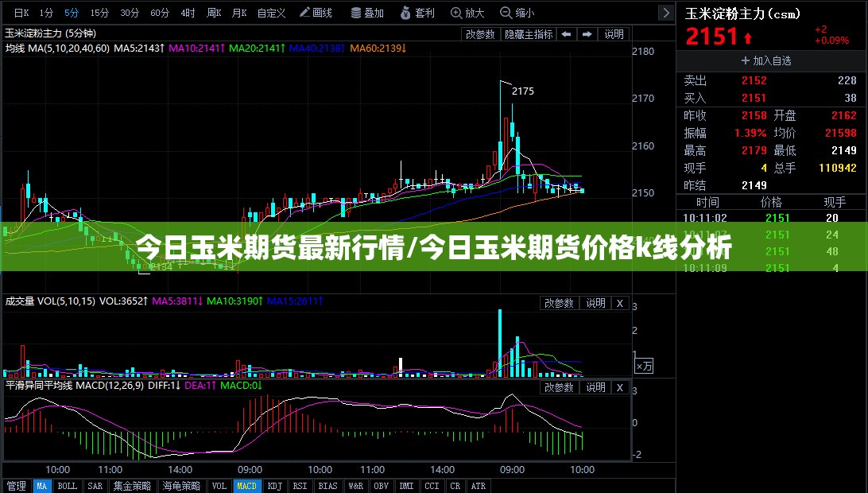Select the ATR indicator tab

pyautogui.click(x=479, y=486)
